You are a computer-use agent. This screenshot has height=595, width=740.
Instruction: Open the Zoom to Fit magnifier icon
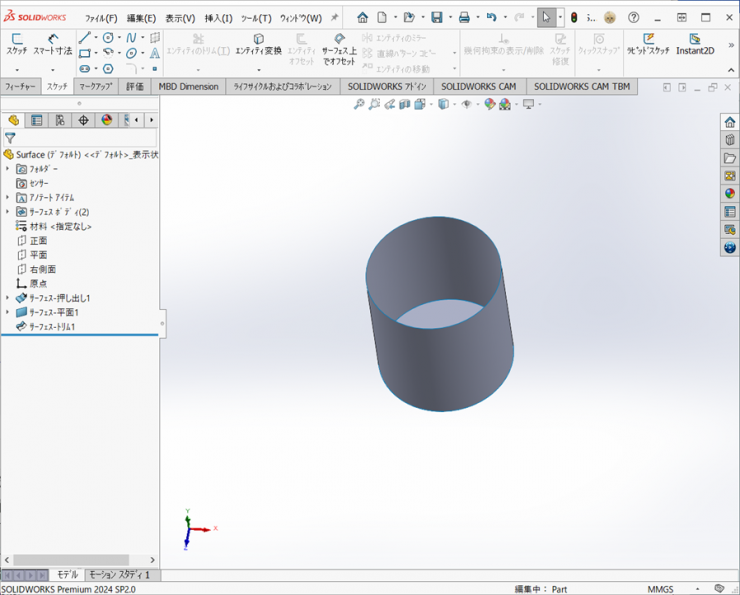click(x=359, y=104)
